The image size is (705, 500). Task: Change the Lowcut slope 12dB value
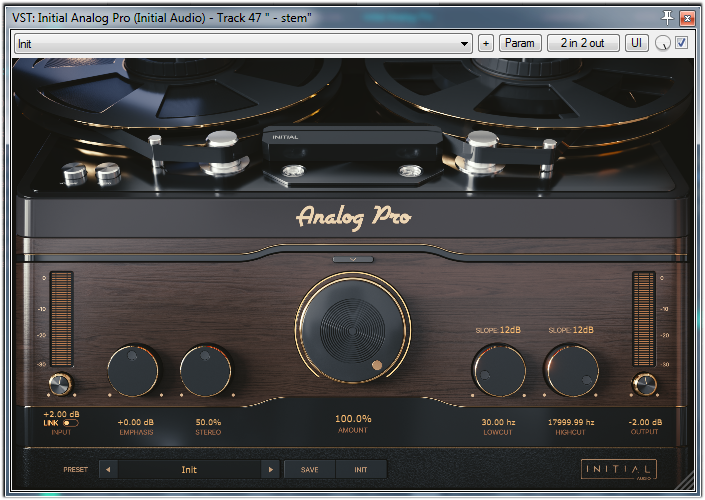coord(510,330)
